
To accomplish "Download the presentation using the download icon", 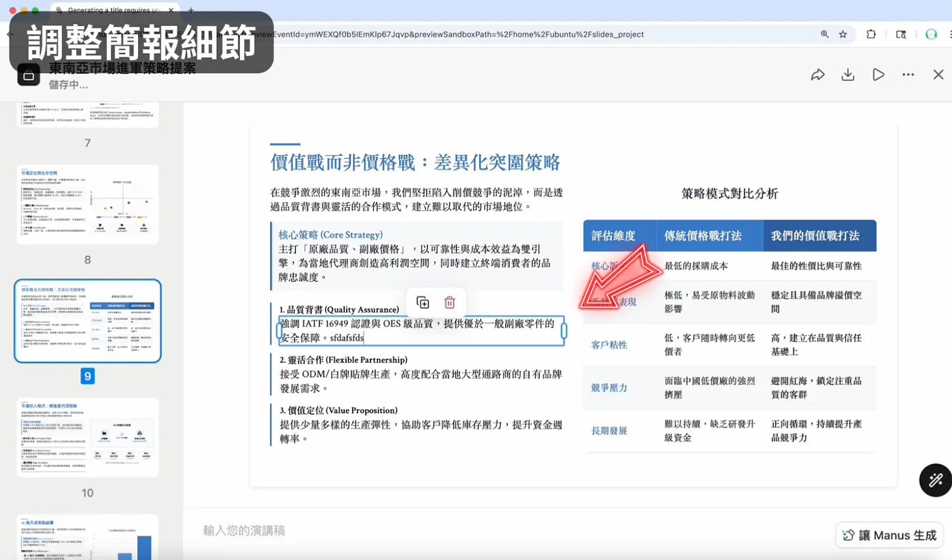I will pos(848,75).
